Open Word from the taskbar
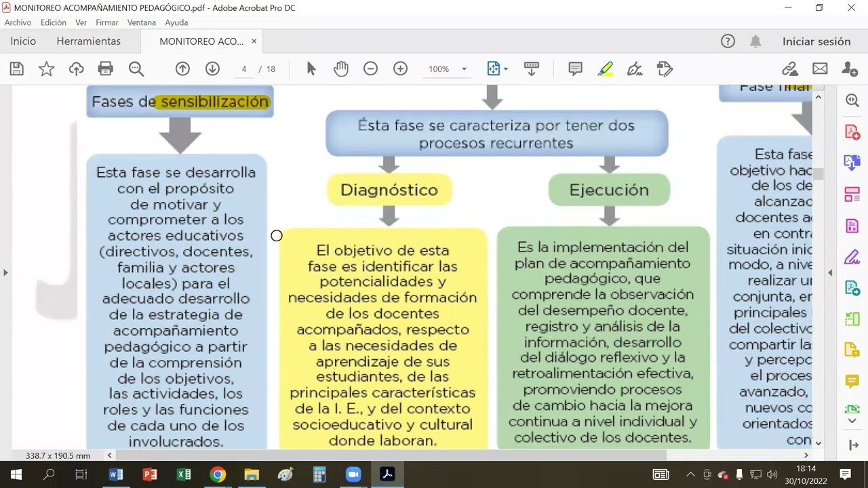868x488 pixels. (x=116, y=474)
